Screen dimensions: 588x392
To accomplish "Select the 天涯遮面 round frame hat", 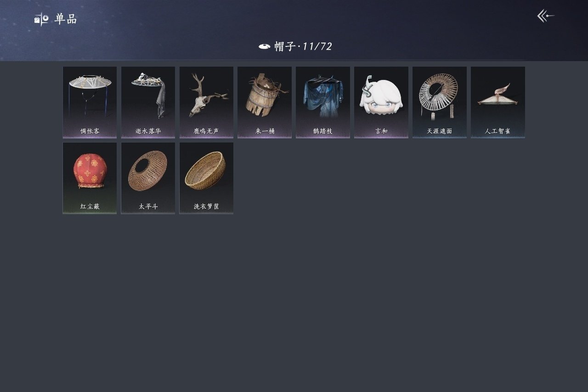I will pyautogui.click(x=440, y=102).
